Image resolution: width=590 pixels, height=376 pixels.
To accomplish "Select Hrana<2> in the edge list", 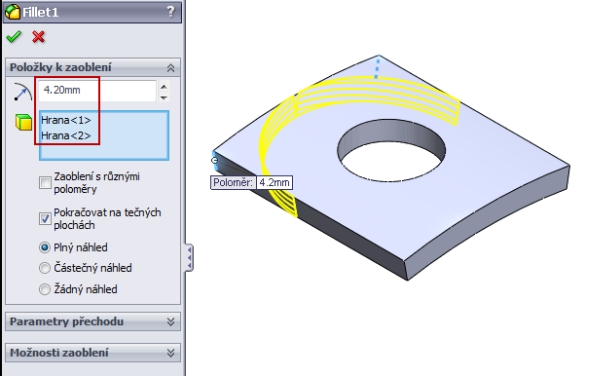I will tap(66, 135).
